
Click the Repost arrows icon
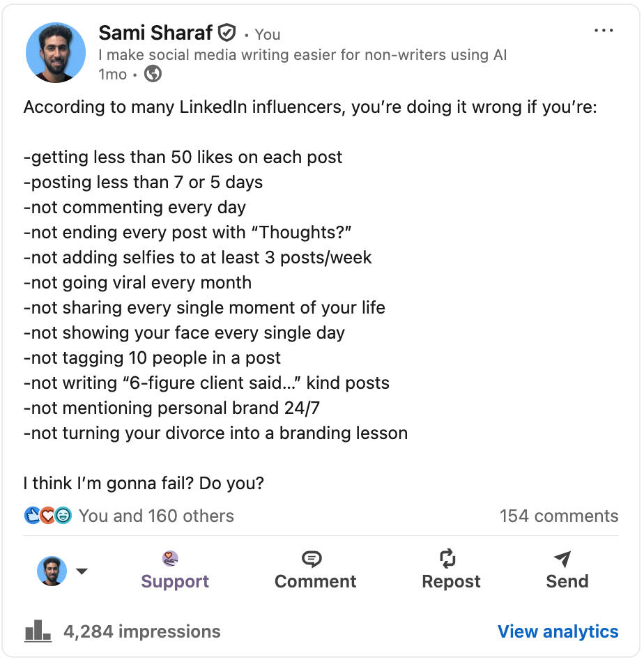(447, 559)
